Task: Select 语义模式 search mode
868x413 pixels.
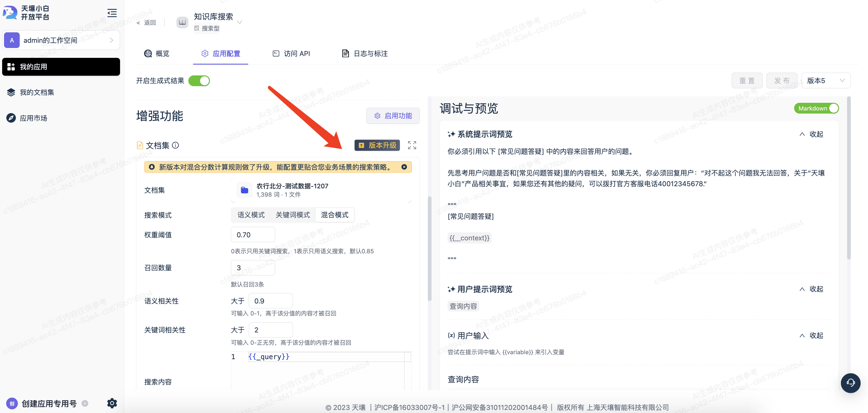Action: (x=251, y=215)
